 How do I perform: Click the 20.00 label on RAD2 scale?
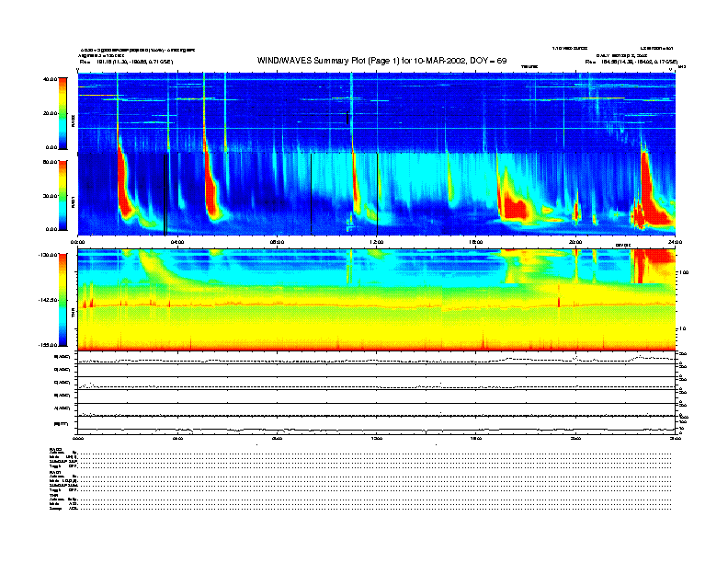(x=50, y=113)
